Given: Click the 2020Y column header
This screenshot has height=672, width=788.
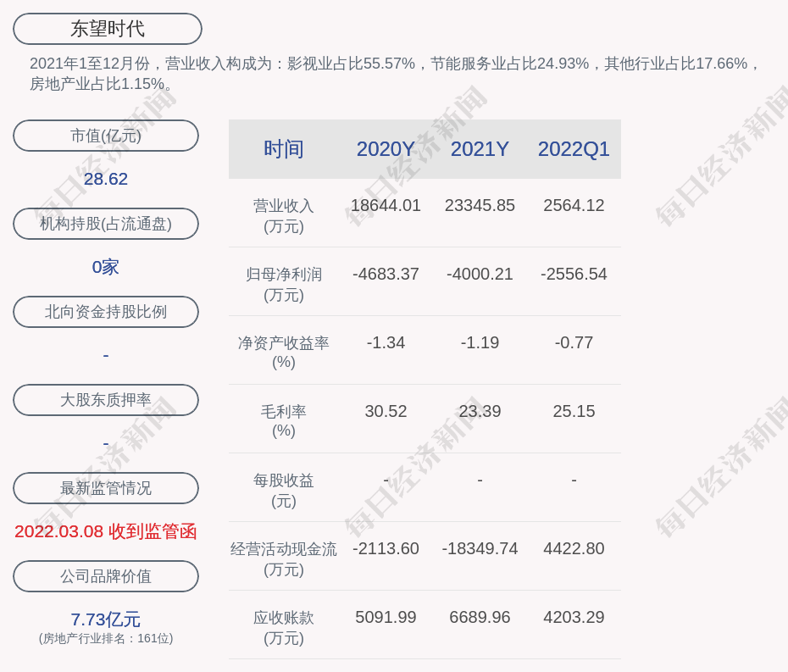Looking at the screenshot, I should 386,149.
